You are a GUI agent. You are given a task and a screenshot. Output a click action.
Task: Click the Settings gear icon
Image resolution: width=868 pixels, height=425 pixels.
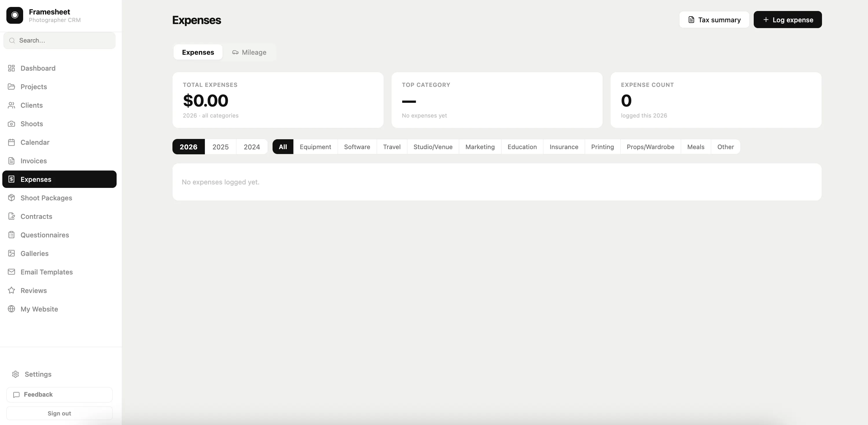pyautogui.click(x=16, y=374)
